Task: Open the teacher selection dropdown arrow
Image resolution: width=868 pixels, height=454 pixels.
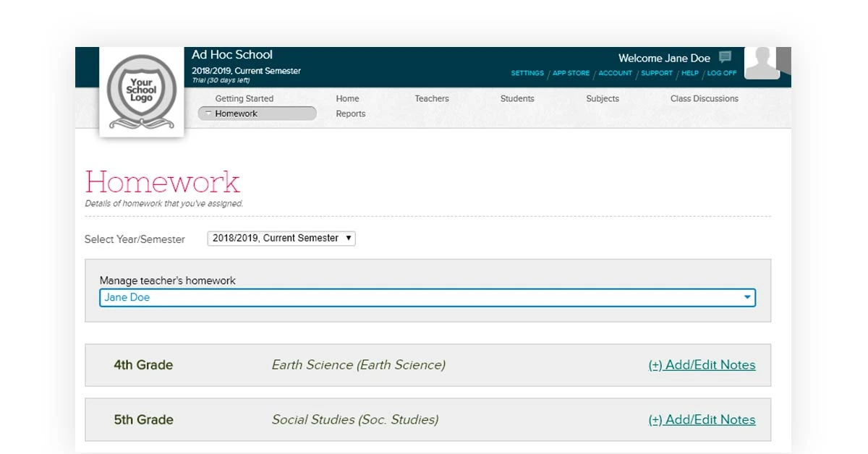Action: point(747,297)
